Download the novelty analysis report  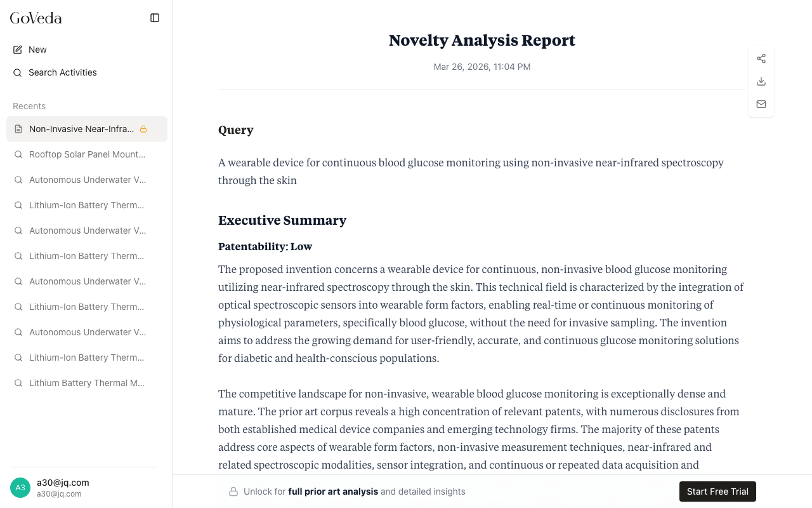click(x=761, y=81)
